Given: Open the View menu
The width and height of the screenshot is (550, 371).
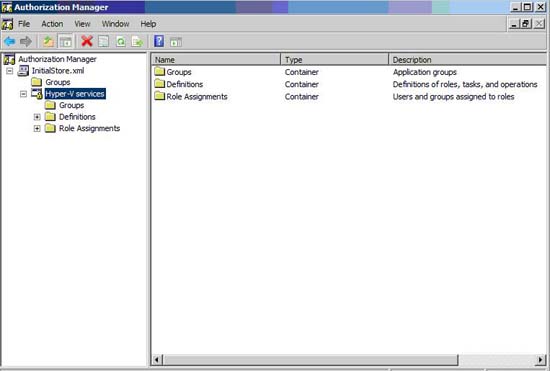Looking at the screenshot, I should point(82,24).
